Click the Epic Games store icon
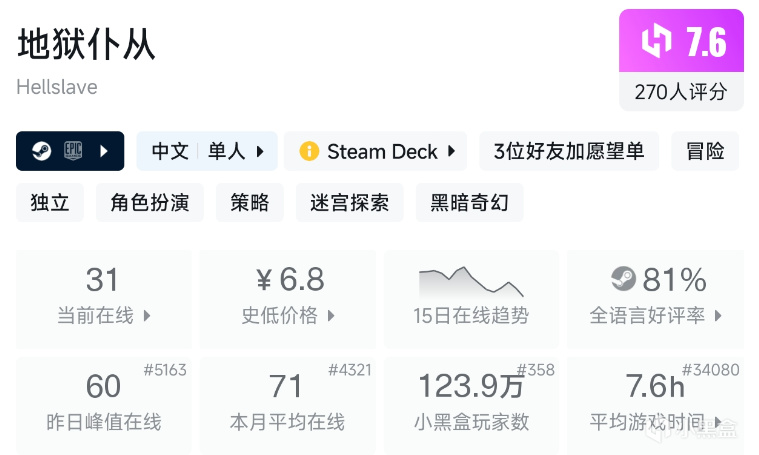The height and width of the screenshot is (455, 759). click(x=73, y=151)
